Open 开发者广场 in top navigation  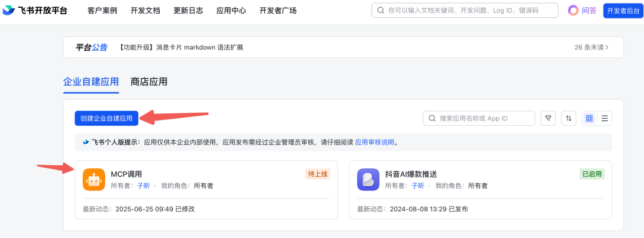(278, 11)
